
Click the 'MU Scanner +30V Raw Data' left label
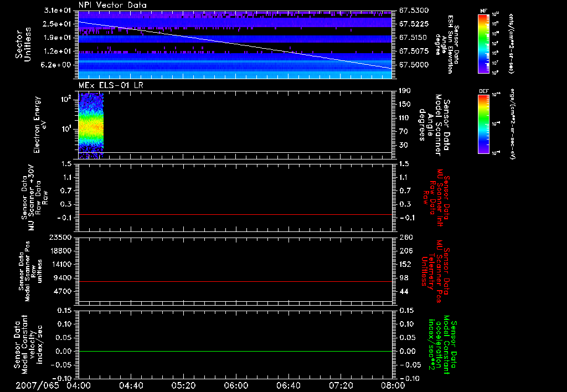34,198
